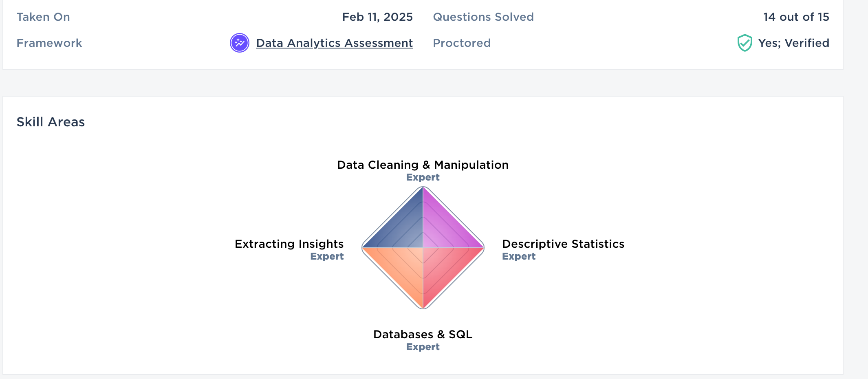Click the 14 out of 15 score
Screen dimensions: 868x379
[x=796, y=17]
